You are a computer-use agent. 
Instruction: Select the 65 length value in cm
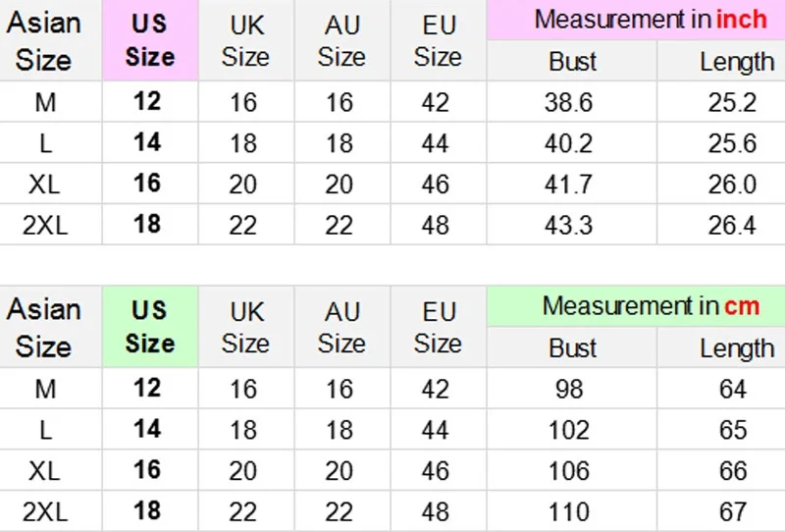click(x=732, y=430)
